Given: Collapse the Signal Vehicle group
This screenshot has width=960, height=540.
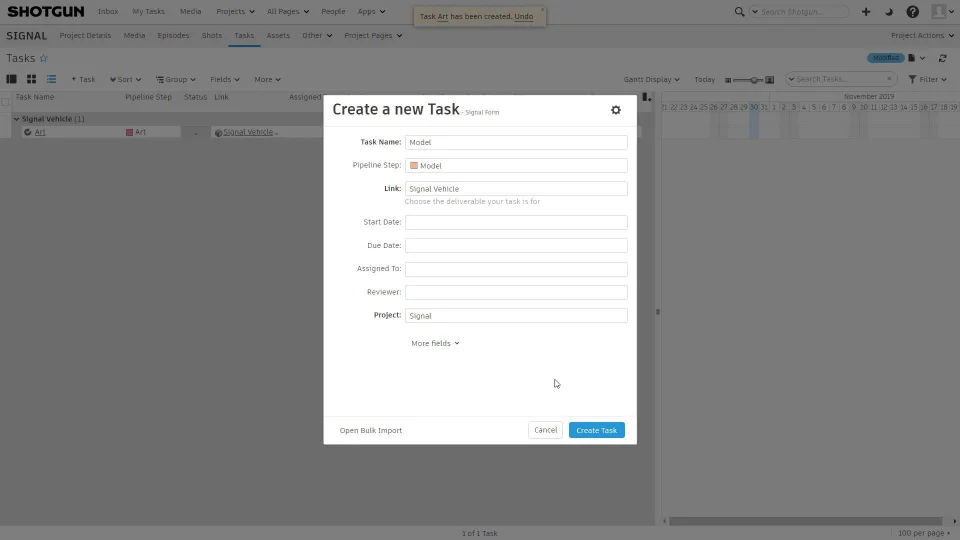Looking at the screenshot, I should point(17,119).
